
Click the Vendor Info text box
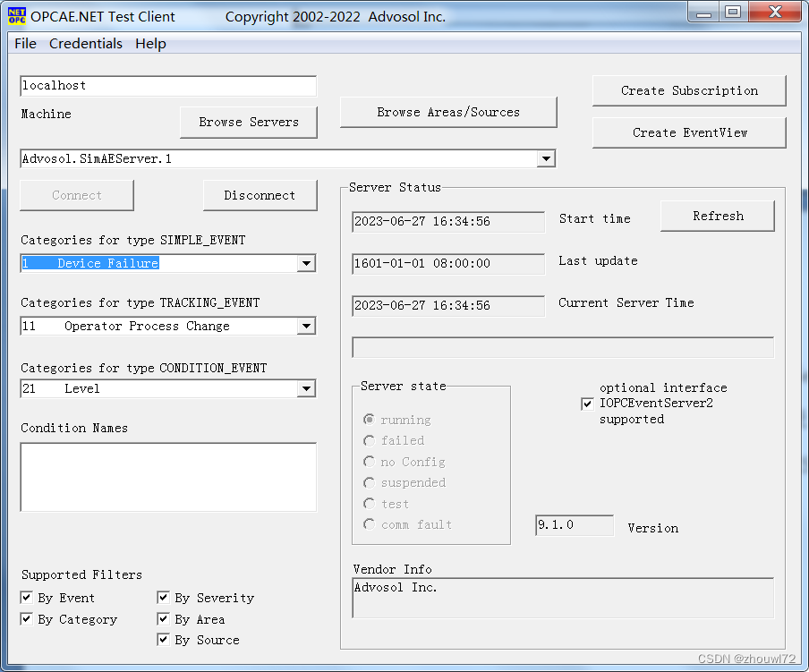coord(563,598)
